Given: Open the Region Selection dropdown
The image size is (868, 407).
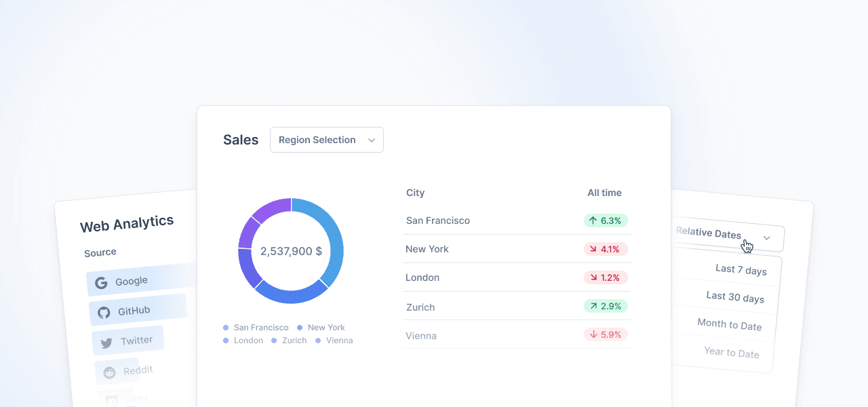Looking at the screenshot, I should coord(327,140).
